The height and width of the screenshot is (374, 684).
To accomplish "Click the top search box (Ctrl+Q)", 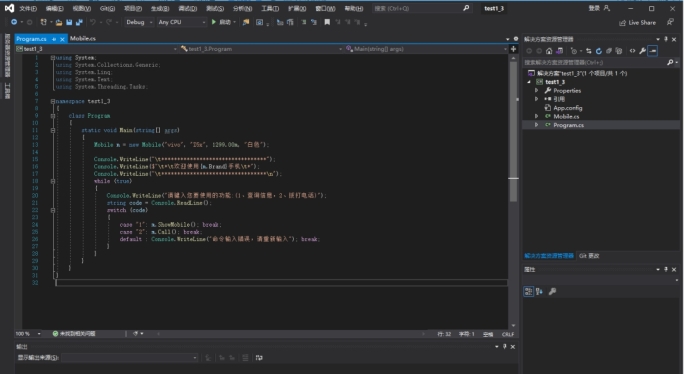I will click(421, 8).
